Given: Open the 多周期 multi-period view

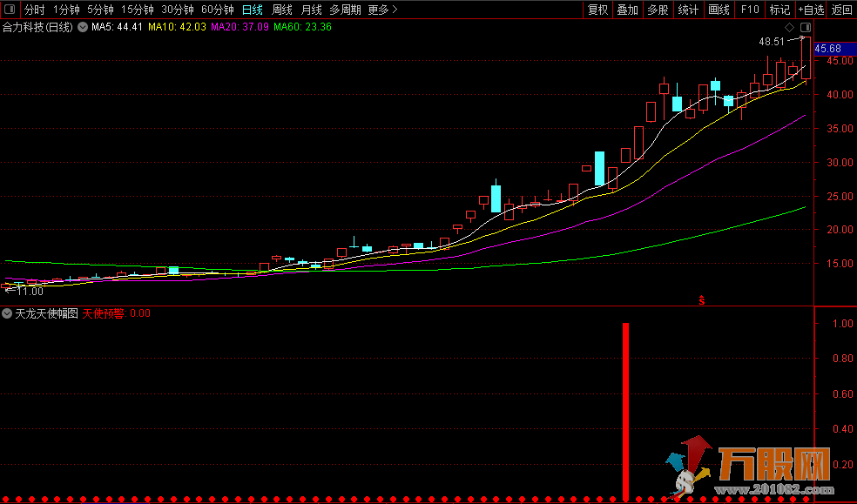Looking at the screenshot, I should (345, 10).
